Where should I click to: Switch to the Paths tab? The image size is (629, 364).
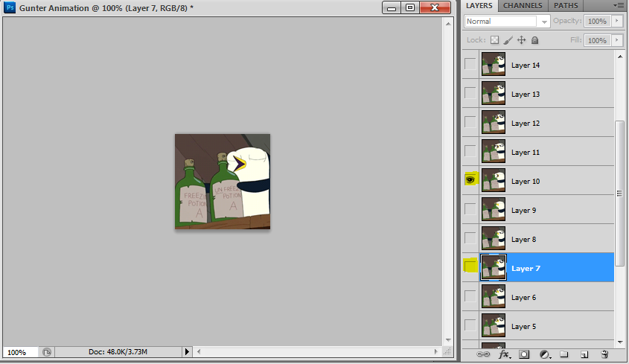coord(566,6)
